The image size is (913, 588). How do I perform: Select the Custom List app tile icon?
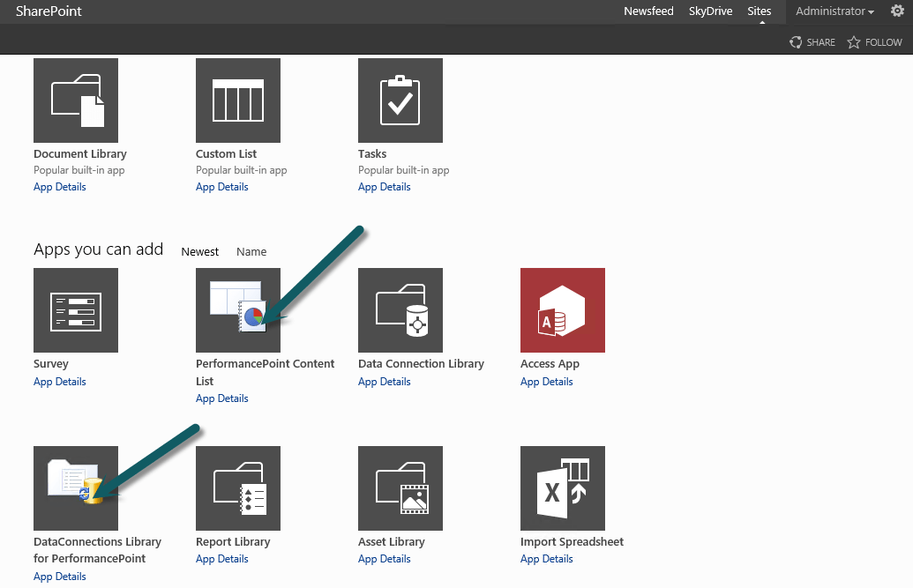point(238,100)
